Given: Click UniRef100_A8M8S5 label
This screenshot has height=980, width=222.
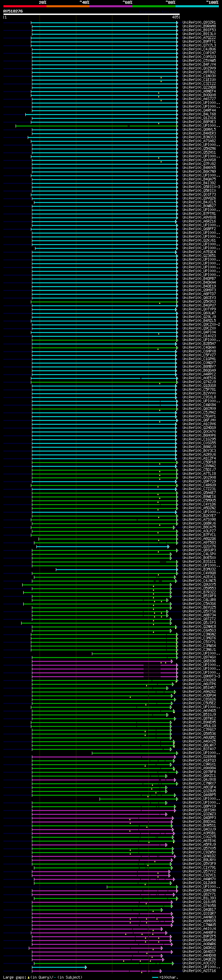Looking at the screenshot, I should 199,921.
